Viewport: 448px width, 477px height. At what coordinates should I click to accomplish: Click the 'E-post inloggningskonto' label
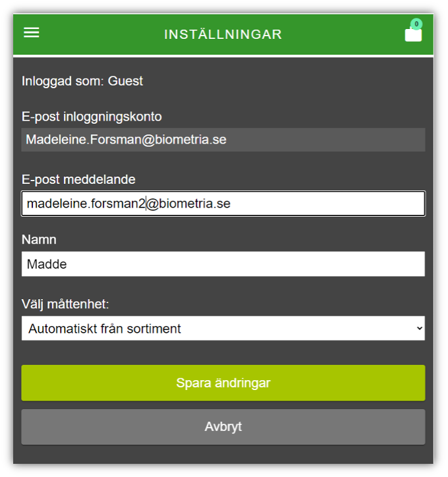pyautogui.click(x=92, y=117)
